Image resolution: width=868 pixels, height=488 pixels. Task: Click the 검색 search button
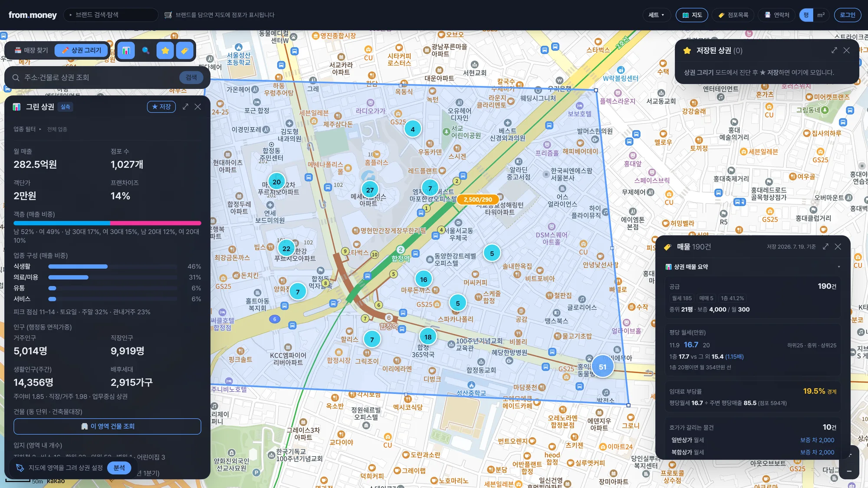click(x=191, y=77)
